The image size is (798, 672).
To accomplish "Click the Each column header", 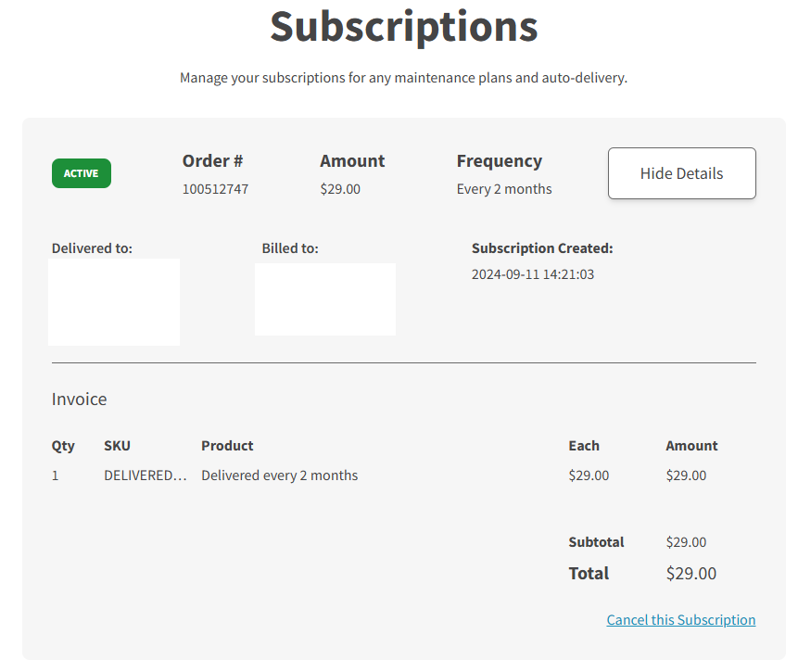I will 584,446.
